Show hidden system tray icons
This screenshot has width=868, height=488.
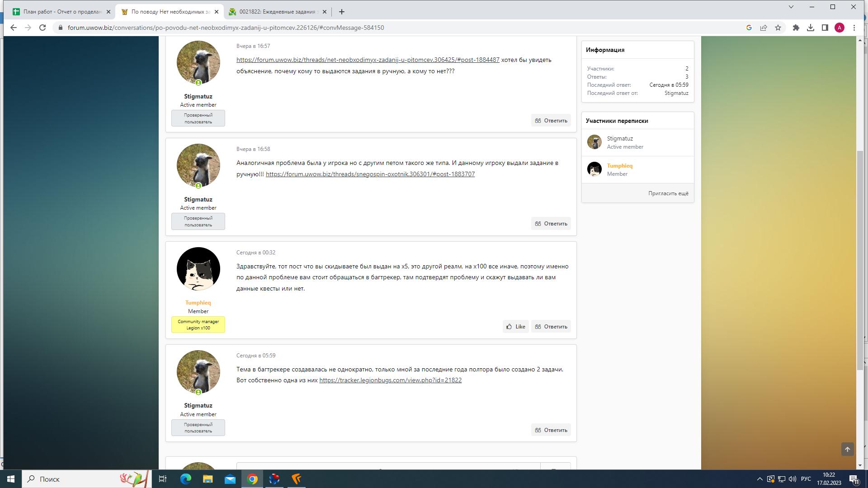point(759,479)
